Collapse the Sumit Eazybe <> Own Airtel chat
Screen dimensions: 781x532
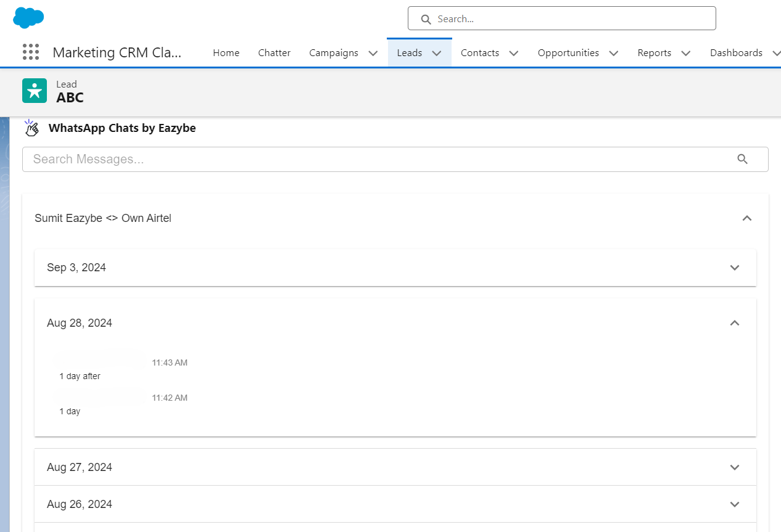pyautogui.click(x=747, y=218)
